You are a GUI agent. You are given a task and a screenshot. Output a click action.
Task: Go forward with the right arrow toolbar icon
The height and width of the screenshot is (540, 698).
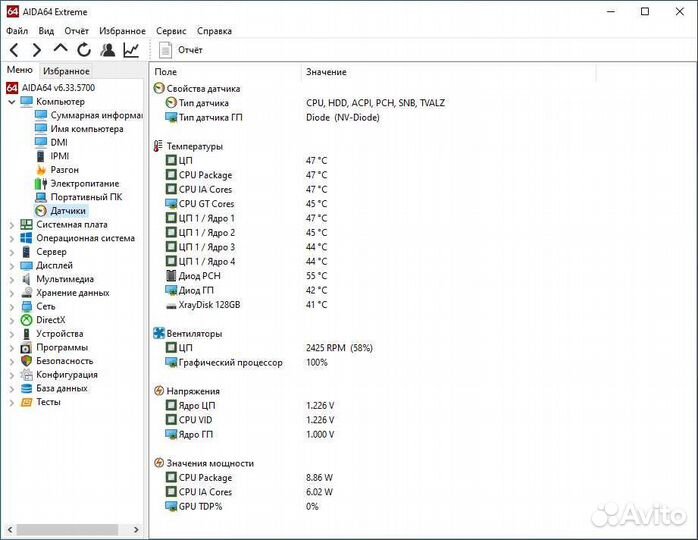[37, 50]
